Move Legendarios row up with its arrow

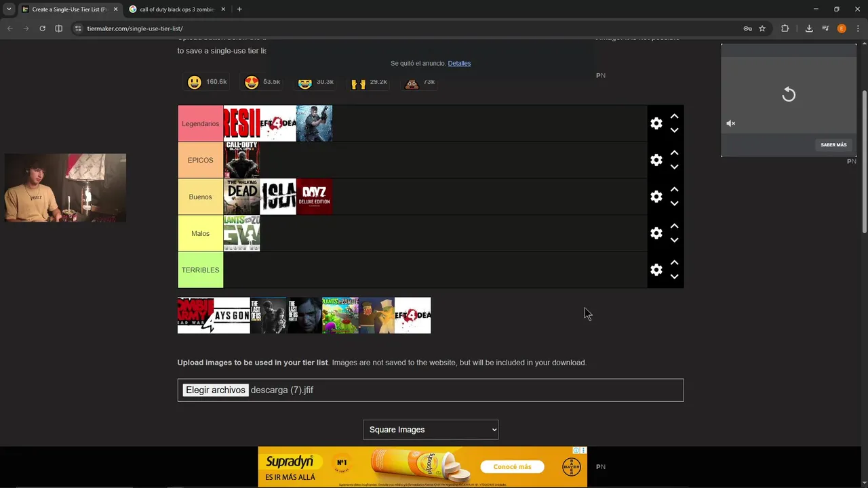click(x=674, y=117)
